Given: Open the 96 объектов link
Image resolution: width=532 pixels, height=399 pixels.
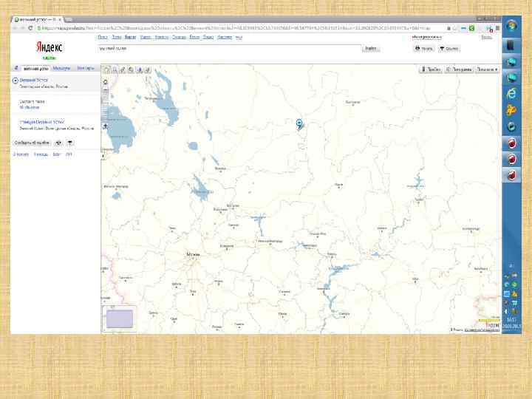Looking at the screenshot, I should (30, 108).
